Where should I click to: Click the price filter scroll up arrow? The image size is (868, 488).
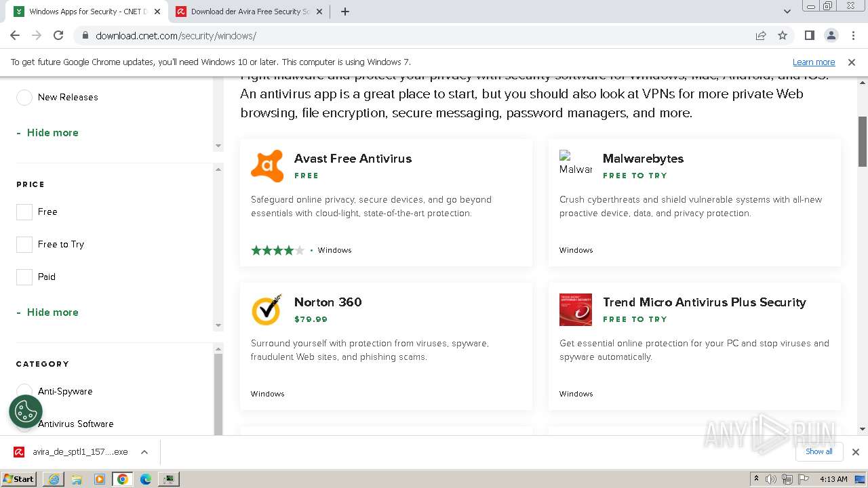(218, 169)
